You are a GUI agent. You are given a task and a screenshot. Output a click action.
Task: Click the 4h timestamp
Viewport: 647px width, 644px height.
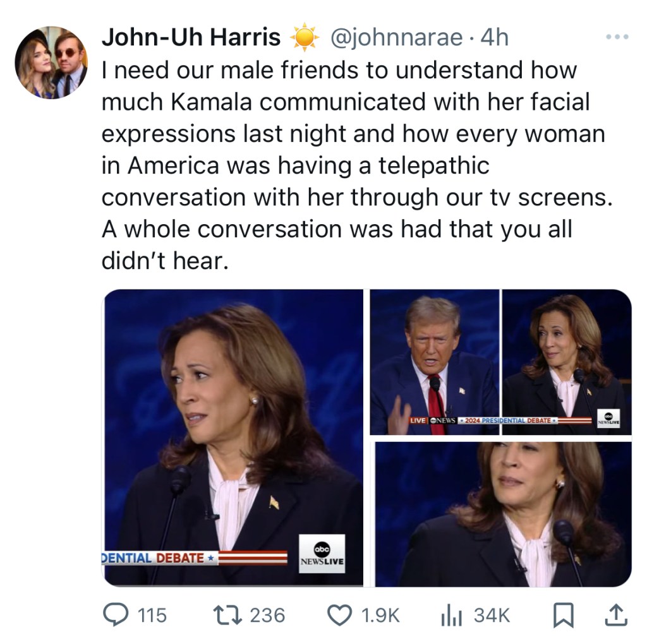[x=495, y=38]
